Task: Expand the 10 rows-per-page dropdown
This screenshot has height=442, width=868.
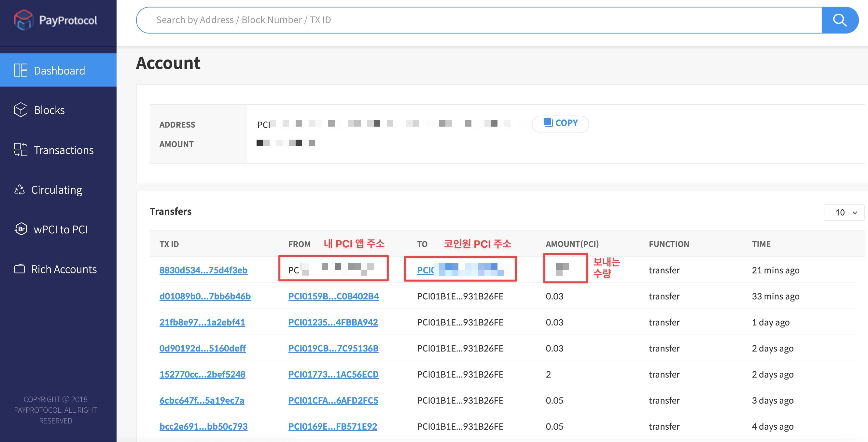Action: tap(844, 212)
